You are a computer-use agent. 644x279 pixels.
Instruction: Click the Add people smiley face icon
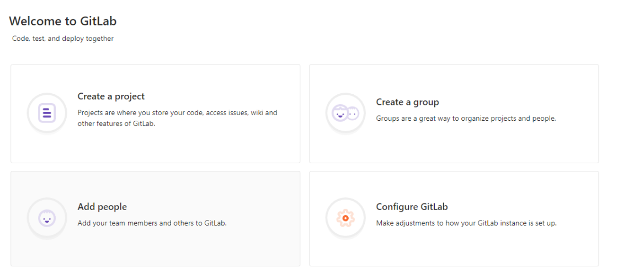47,218
